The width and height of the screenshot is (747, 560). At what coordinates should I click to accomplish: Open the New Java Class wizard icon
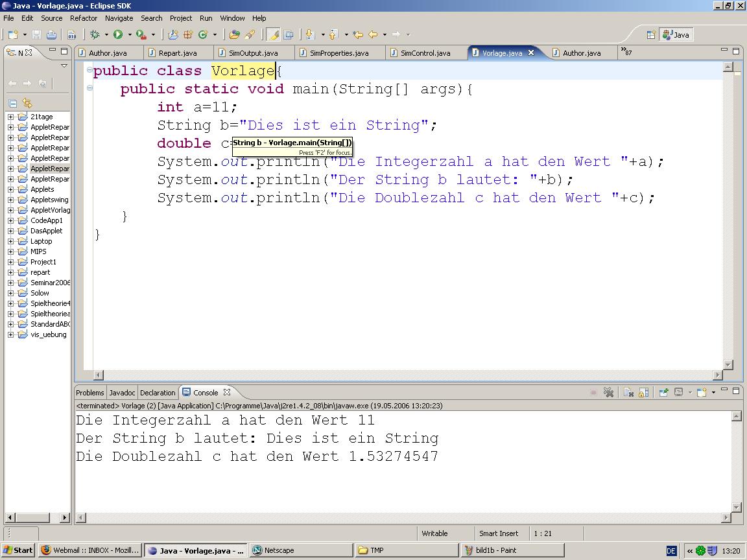pyautogui.click(x=203, y=34)
